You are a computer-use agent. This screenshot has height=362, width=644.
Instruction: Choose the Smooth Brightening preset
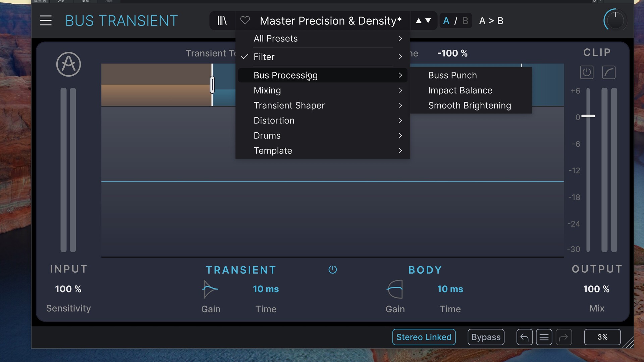[x=469, y=105]
